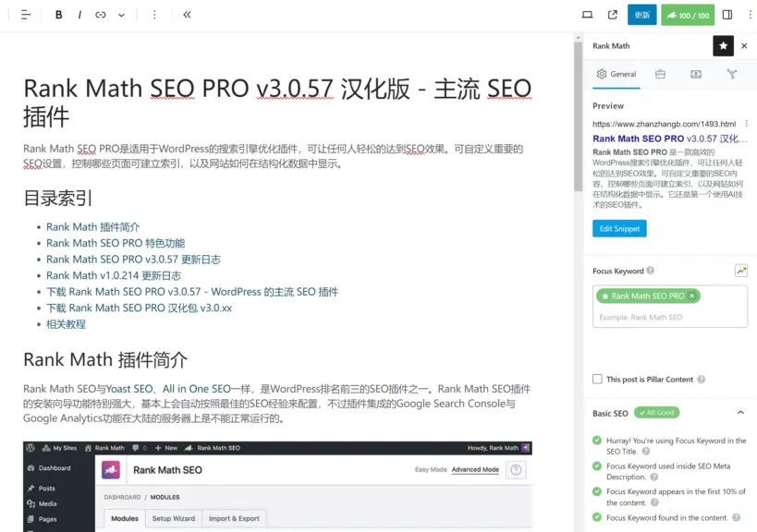Click Dashboard in embedded screenshot sidebar

coord(49,468)
